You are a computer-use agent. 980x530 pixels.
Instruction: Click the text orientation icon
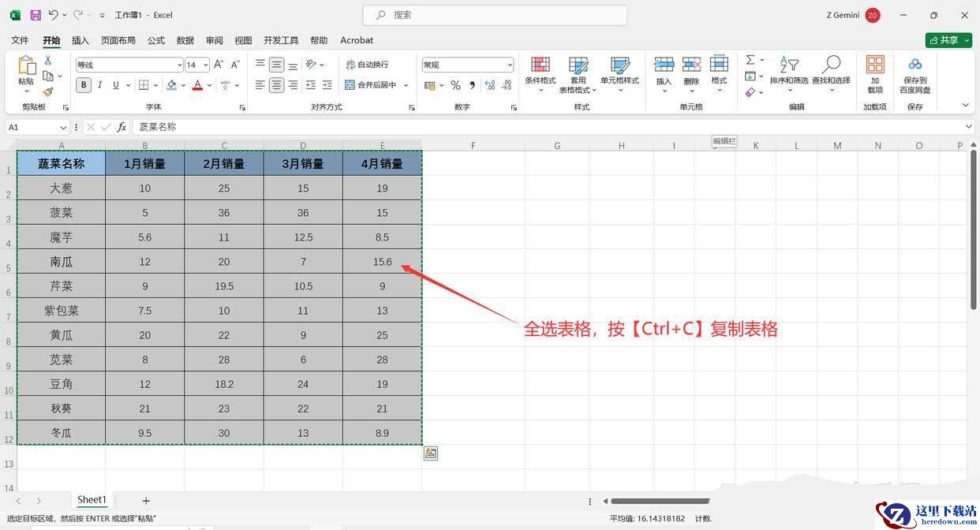(311, 65)
